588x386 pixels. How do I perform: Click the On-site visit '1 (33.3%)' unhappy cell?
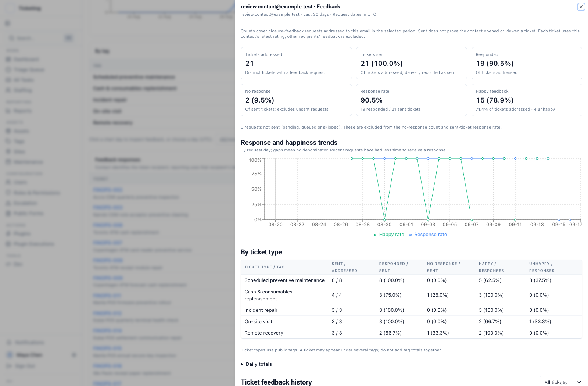pos(540,322)
